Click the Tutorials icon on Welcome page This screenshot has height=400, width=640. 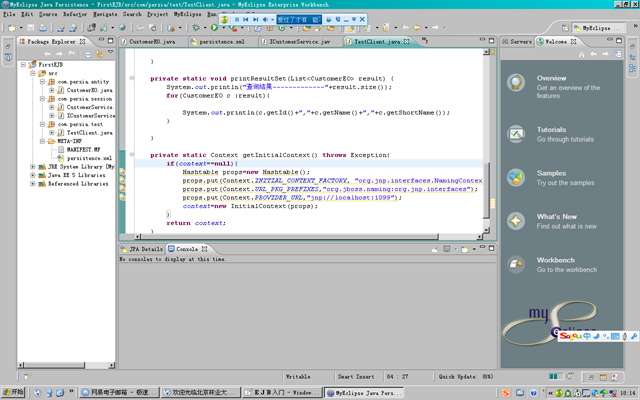516,134
